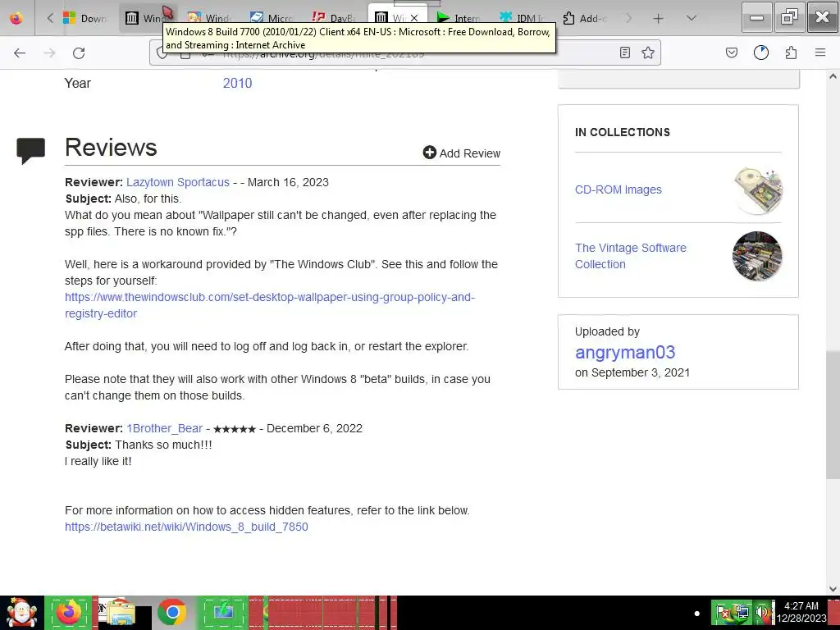Switch to the 'DavB' tab
The width and height of the screenshot is (840, 630).
(x=334, y=18)
